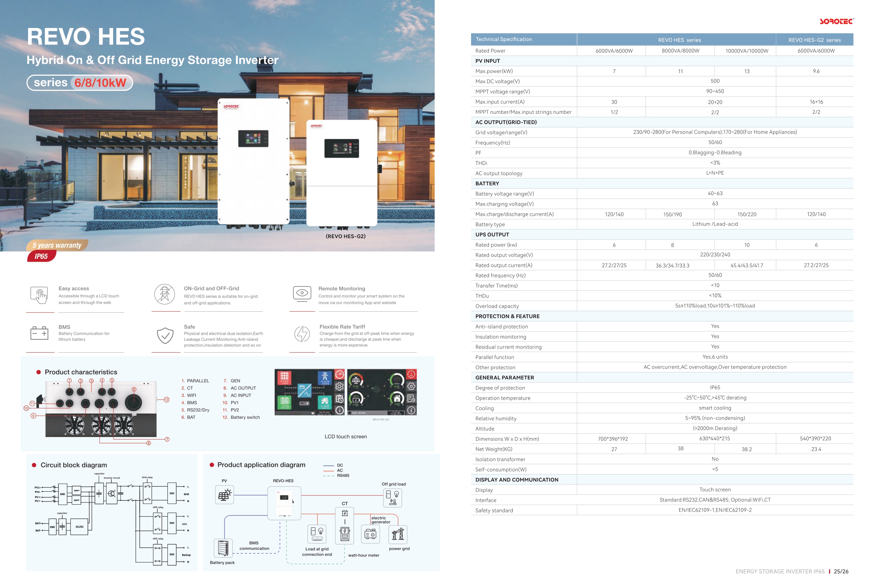Click the power grid tower icon

[x=398, y=534]
